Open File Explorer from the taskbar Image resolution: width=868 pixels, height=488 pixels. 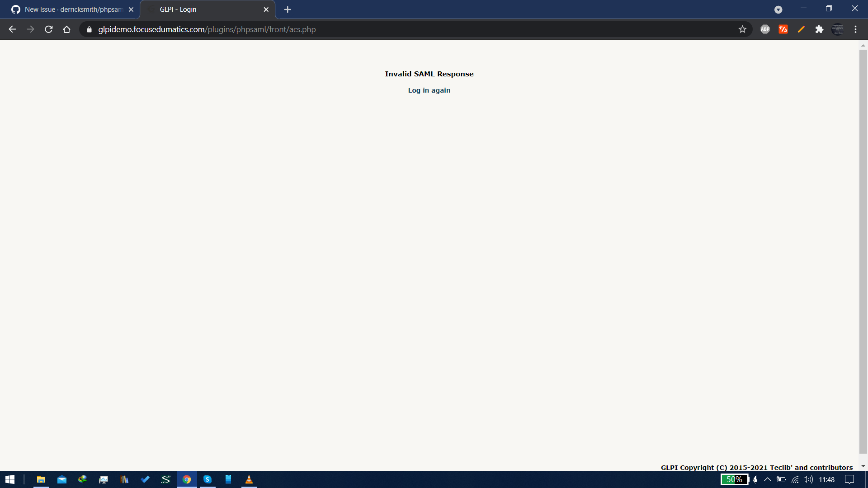point(41,480)
